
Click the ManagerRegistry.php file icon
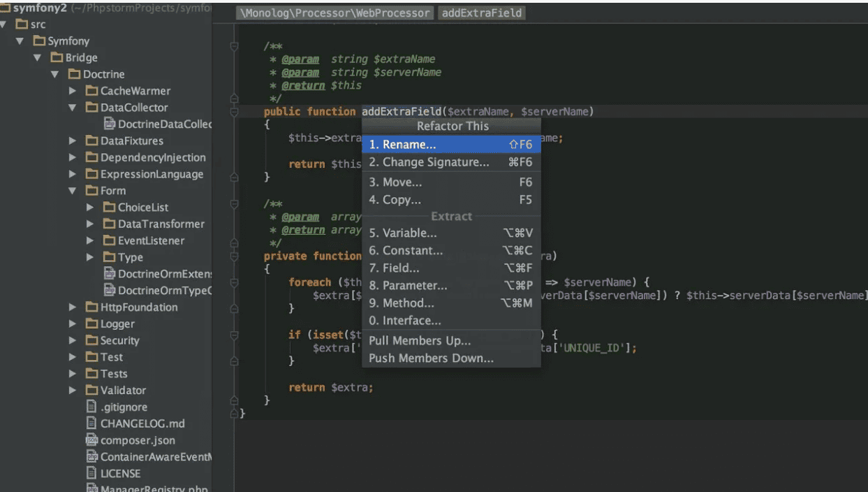(91, 489)
